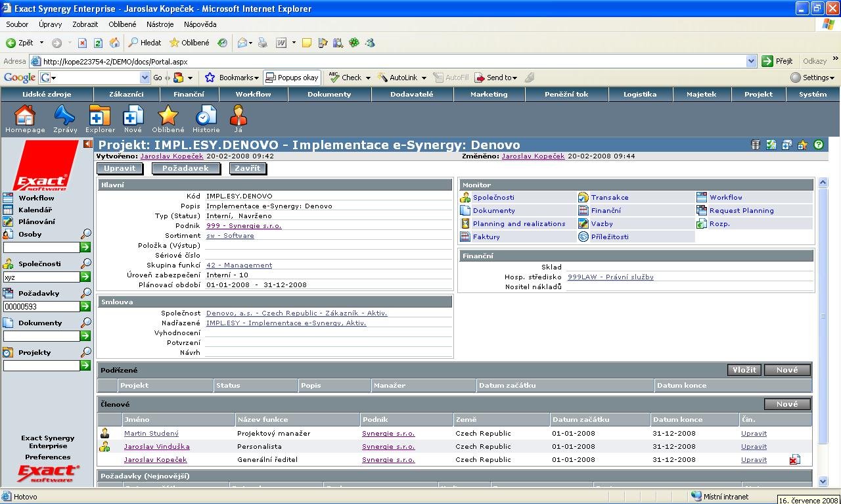This screenshot has height=504, width=841.
Task: Open the Nástroje menu
Action: click(x=160, y=24)
